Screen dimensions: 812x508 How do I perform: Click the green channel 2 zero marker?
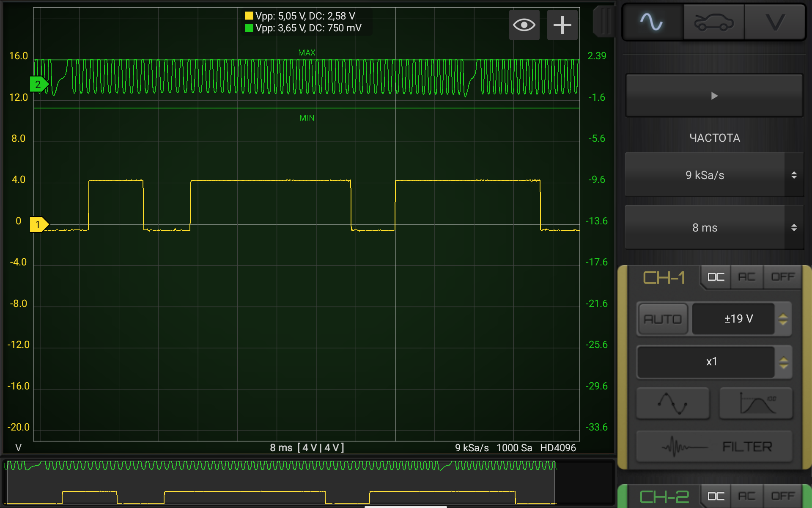pyautogui.click(x=38, y=84)
